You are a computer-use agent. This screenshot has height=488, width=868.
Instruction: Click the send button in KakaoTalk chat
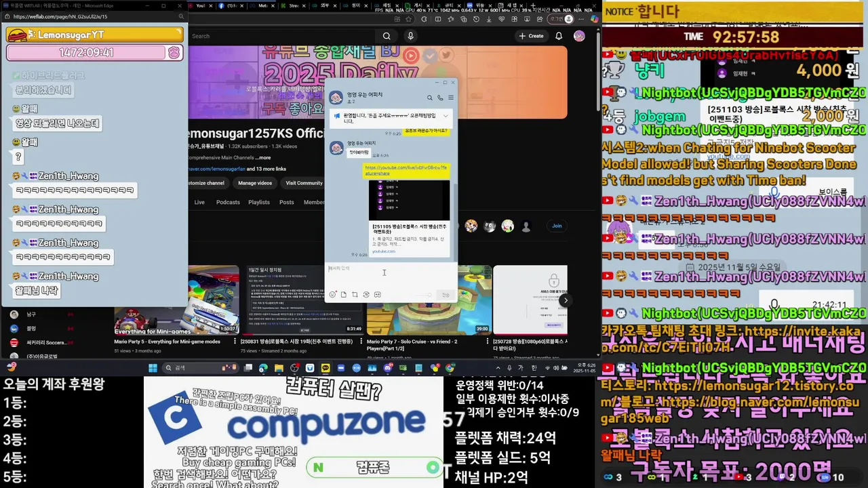pyautogui.click(x=446, y=295)
